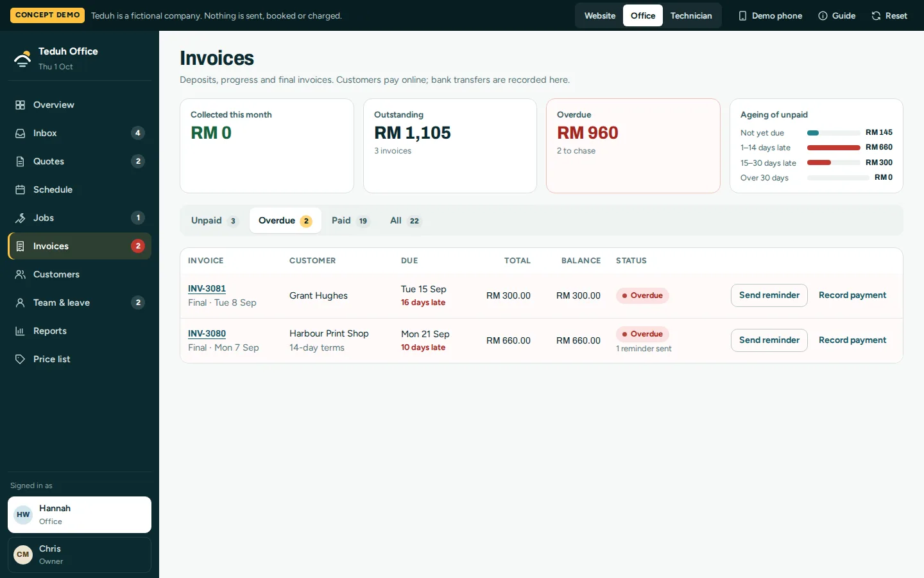Click the Quotes document icon
Image resolution: width=924 pixels, height=578 pixels.
click(21, 161)
